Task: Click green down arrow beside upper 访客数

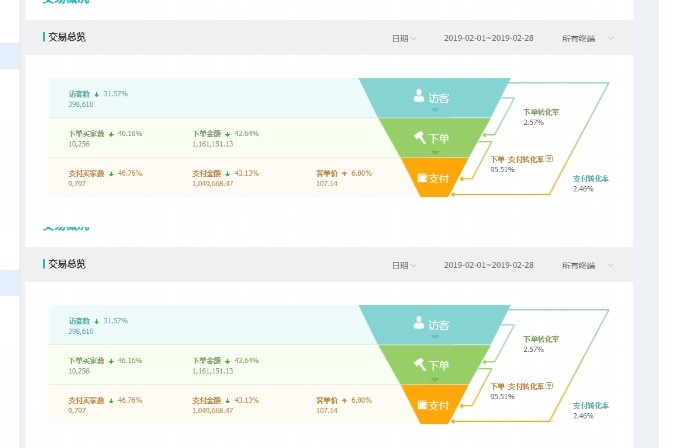Action: [x=97, y=94]
